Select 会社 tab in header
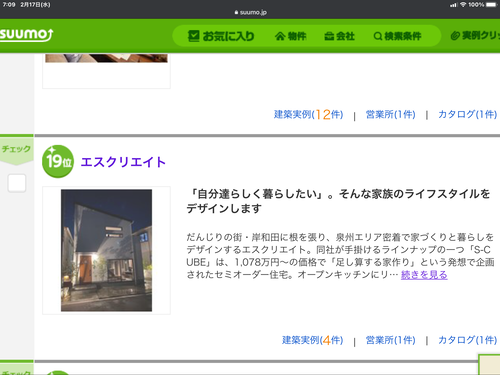 339,36
